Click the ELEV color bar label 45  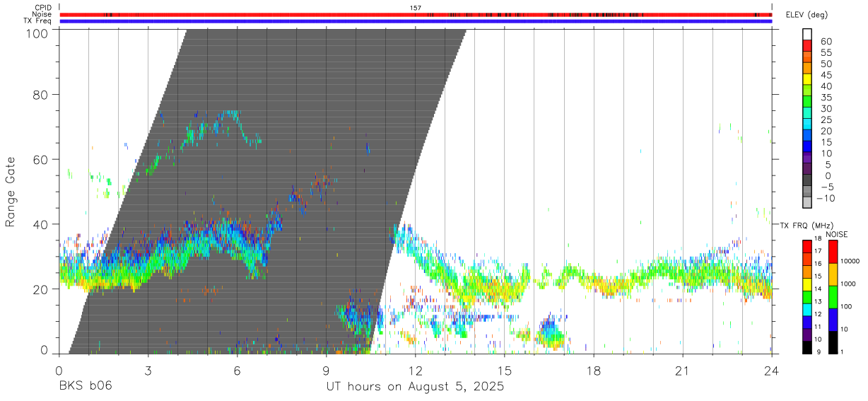coord(826,76)
